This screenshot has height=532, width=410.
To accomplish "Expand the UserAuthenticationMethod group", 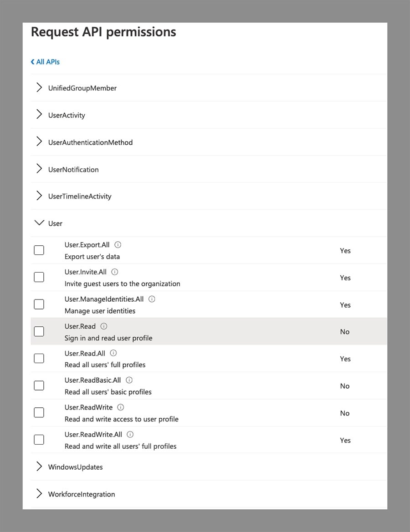I will click(39, 142).
